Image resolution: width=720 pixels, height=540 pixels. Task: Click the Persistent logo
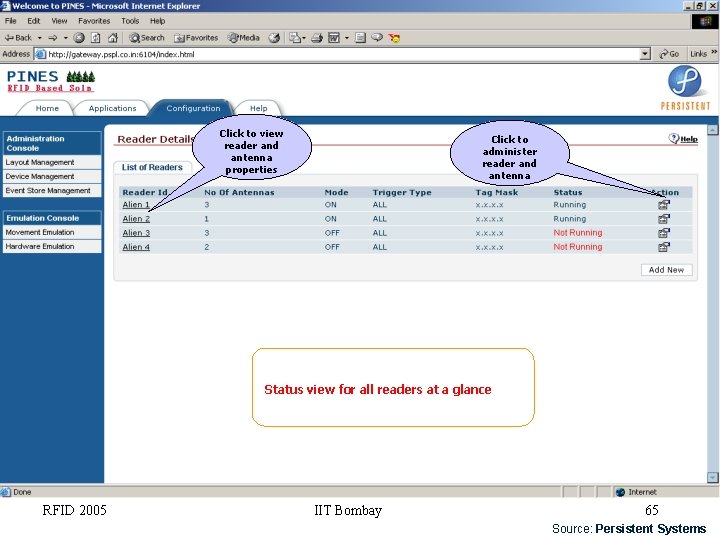(x=685, y=88)
